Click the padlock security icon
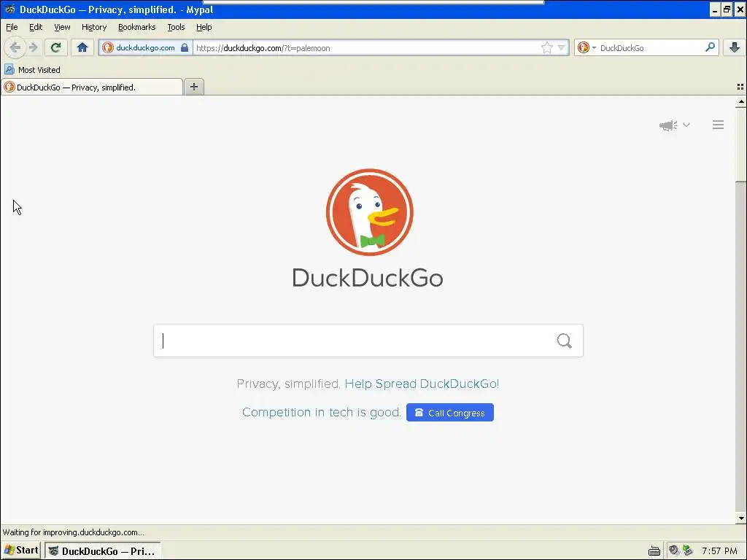 185,47
